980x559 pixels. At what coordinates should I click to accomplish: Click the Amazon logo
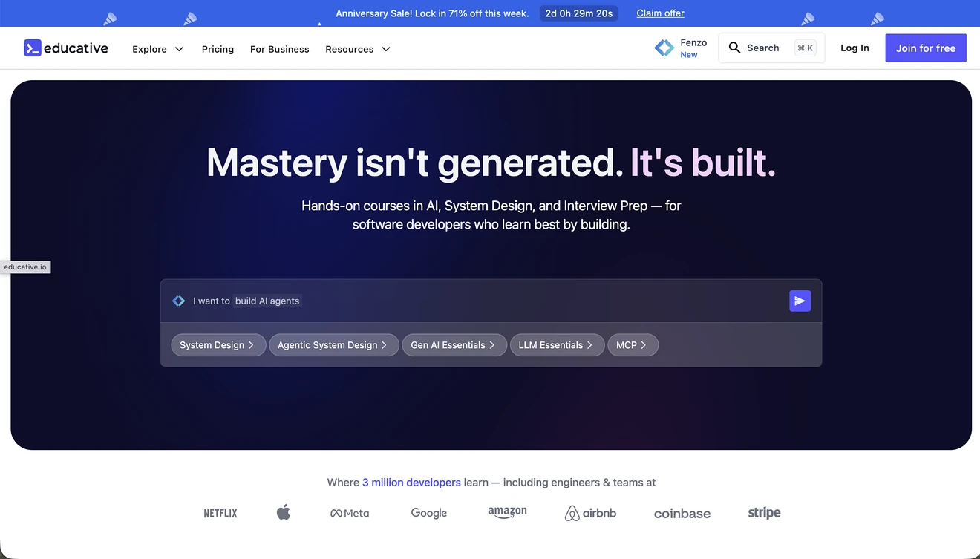(x=507, y=512)
